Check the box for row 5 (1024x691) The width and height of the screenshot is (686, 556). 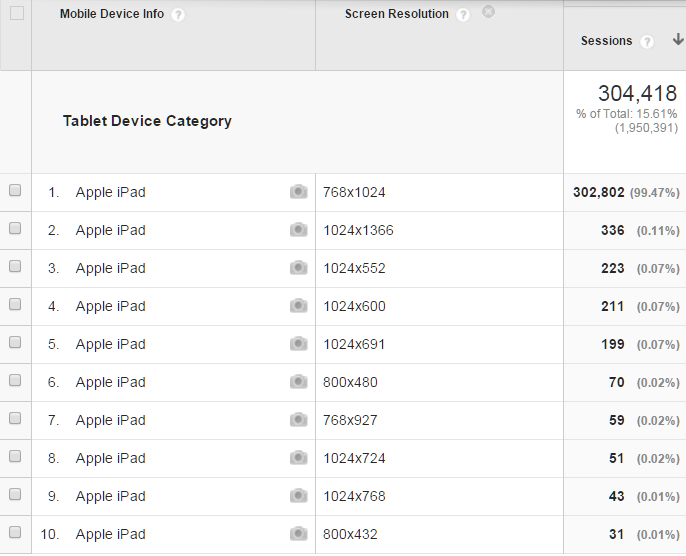pos(15,343)
